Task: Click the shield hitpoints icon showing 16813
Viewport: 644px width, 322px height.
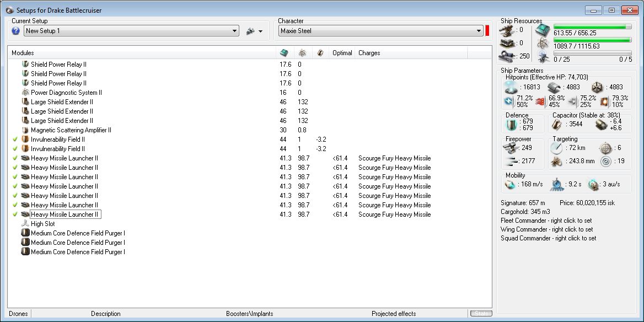Action: 511,87
